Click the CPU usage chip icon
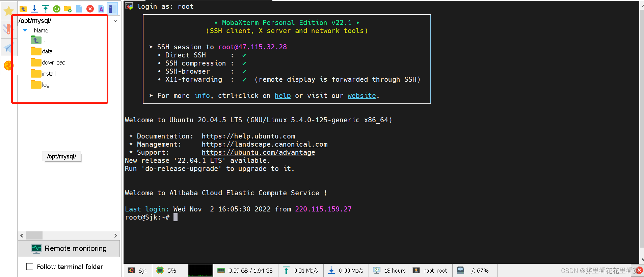Image resolution: width=644 pixels, height=277 pixels. 160,271
